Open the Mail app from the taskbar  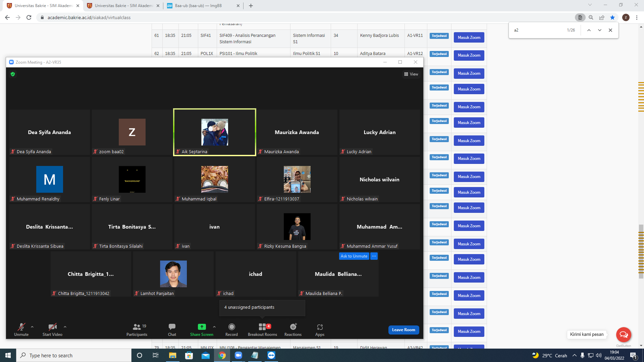[206, 355]
